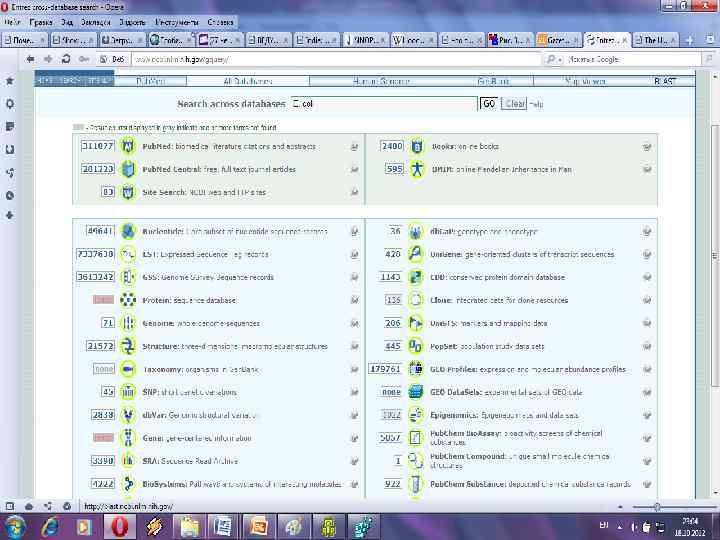
Task: Click the browser address bar
Action: pos(336,59)
